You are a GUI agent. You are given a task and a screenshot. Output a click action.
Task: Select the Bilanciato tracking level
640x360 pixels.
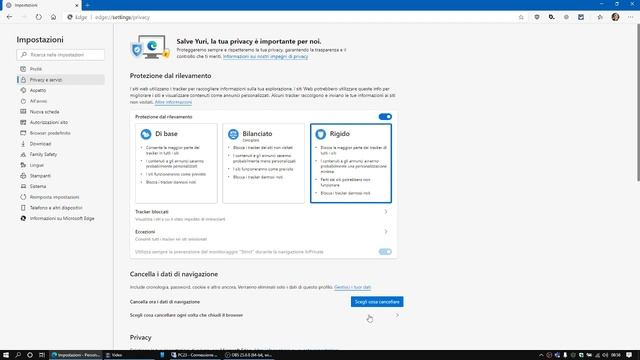click(x=263, y=163)
